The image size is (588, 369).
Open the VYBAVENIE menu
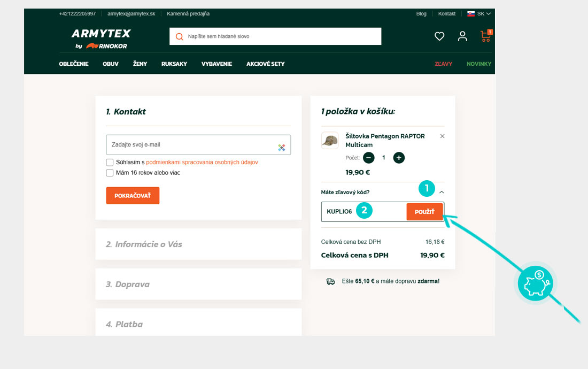click(216, 64)
